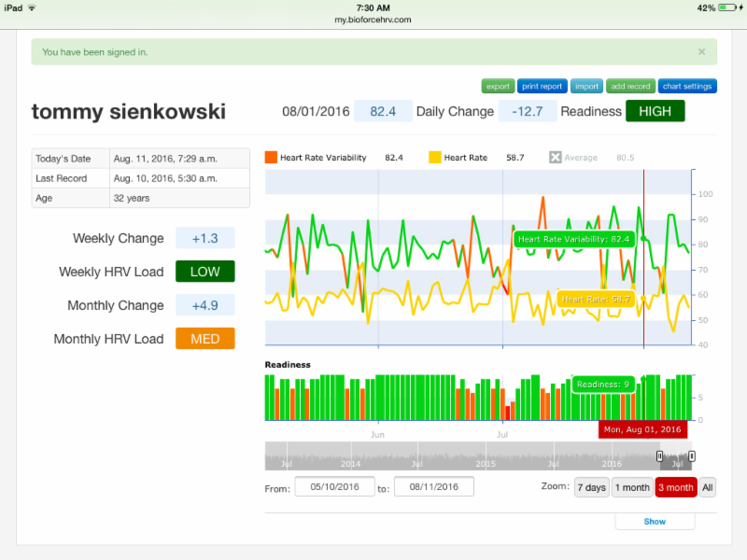The height and width of the screenshot is (560, 747).
Task: Set zoom to 1 month
Action: 632,487
